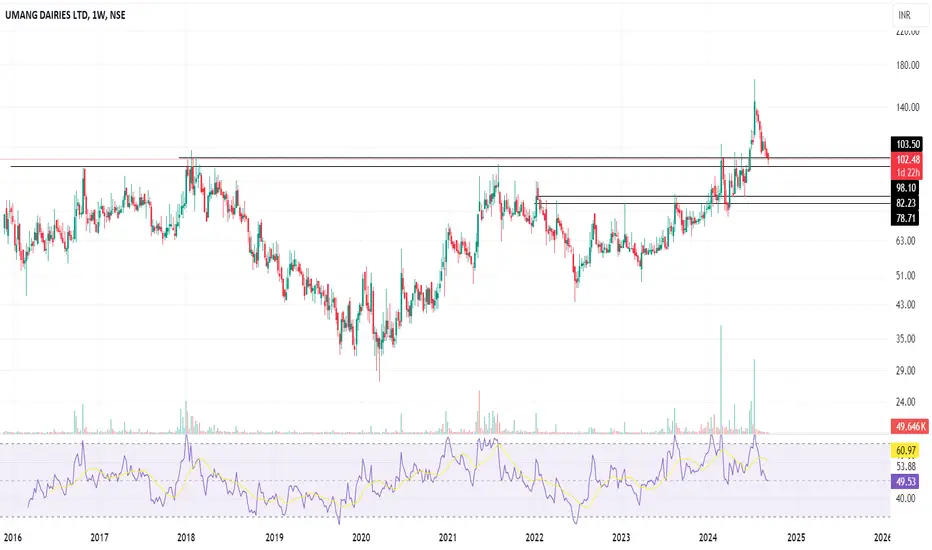Click the 49.646K volume label

pyautogui.click(x=910, y=426)
